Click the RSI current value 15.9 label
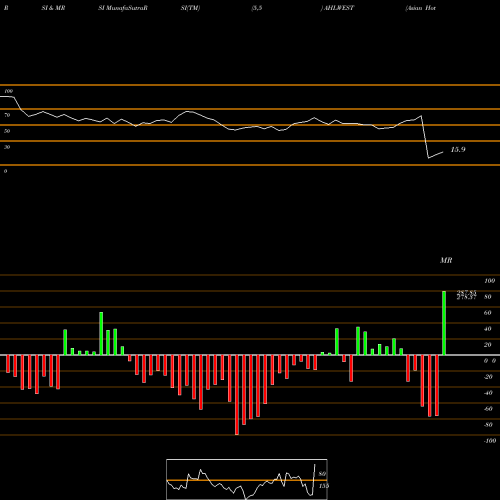The height and width of the screenshot is (500, 500). pyautogui.click(x=458, y=150)
